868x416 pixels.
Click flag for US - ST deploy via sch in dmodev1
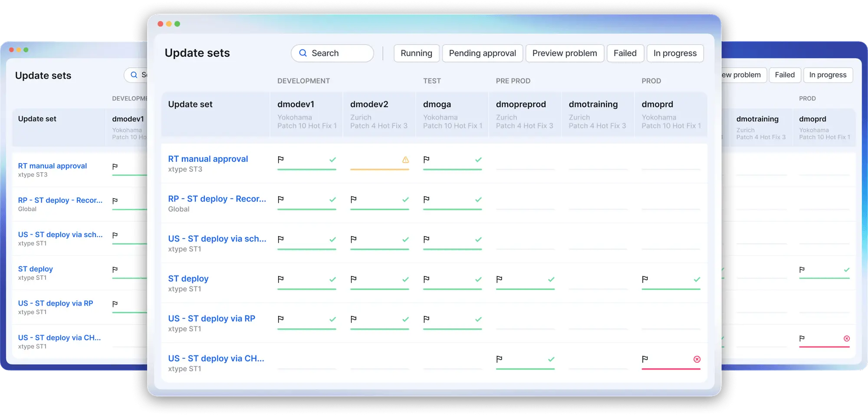tap(281, 239)
